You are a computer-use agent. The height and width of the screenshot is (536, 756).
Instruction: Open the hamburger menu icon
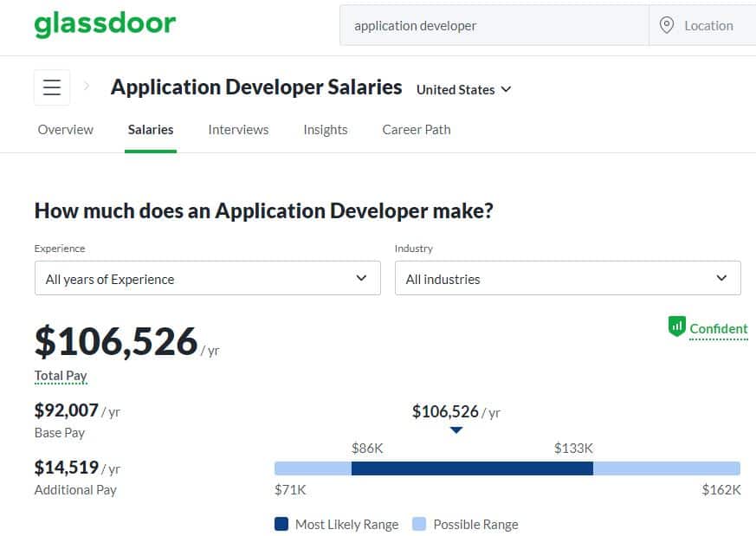click(x=52, y=87)
